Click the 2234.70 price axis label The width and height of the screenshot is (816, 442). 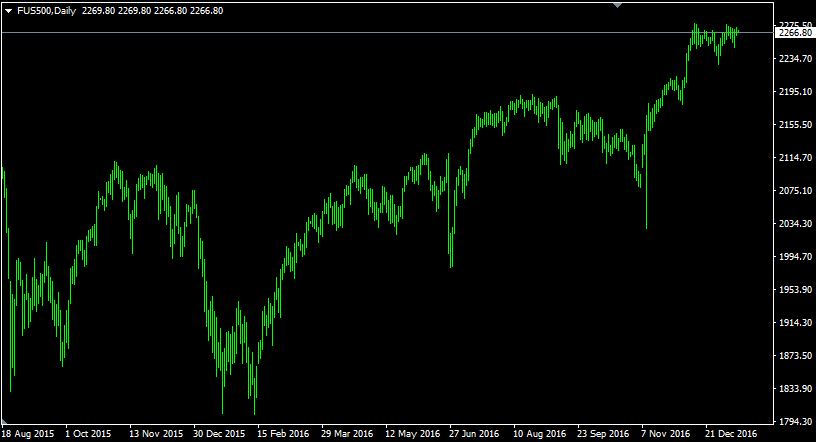tap(795, 58)
